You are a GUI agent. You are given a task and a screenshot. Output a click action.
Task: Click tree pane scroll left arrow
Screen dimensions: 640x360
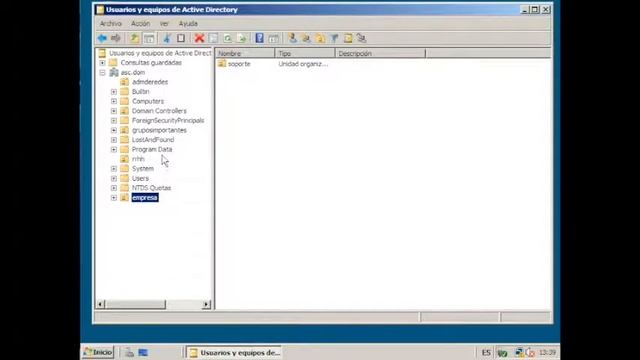(100, 304)
